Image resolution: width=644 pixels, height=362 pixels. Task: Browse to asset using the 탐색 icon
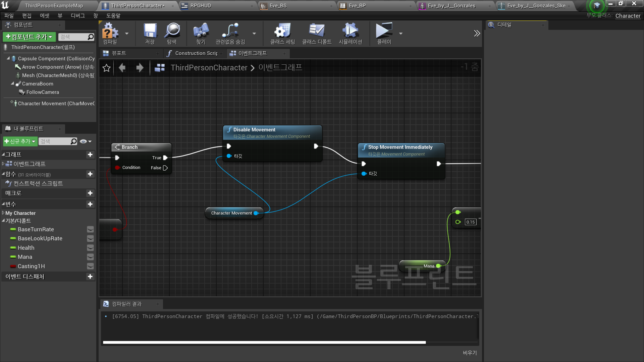pos(172,33)
